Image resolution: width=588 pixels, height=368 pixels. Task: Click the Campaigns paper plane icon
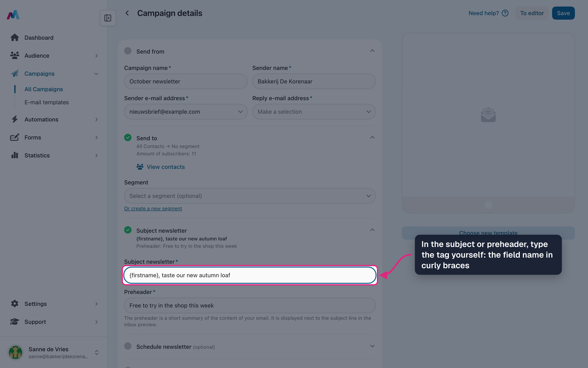14,74
